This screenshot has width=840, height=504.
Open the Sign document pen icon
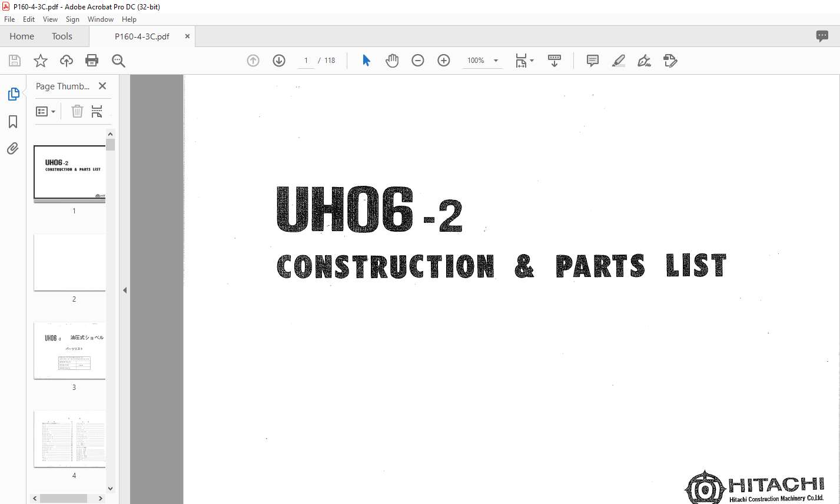point(644,61)
